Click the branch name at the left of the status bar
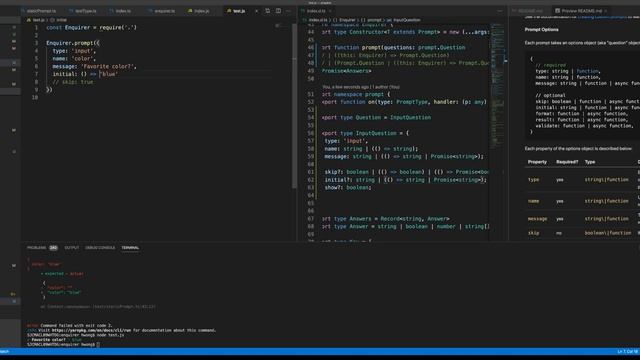The height and width of the screenshot is (360, 640). click(x=4, y=351)
